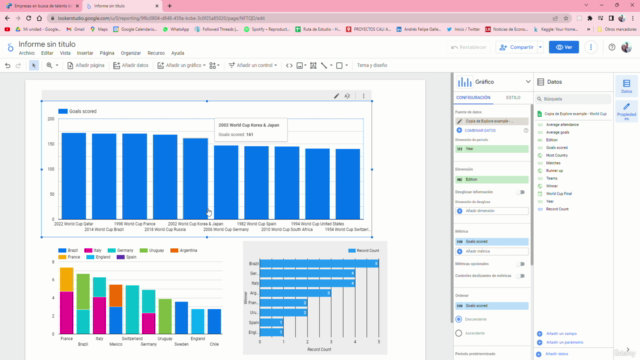Click the Añadir dimensión field
The width and height of the screenshot is (640, 360).
492,211
